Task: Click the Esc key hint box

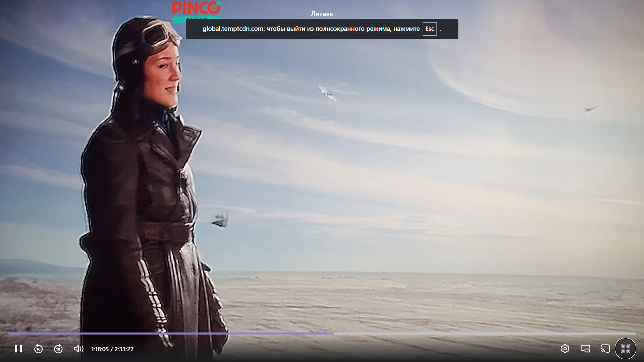Action: coord(430,29)
